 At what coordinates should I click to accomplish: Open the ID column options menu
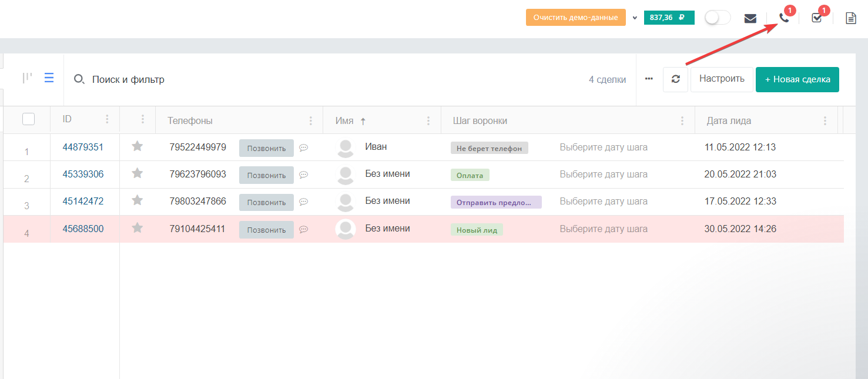coord(107,120)
